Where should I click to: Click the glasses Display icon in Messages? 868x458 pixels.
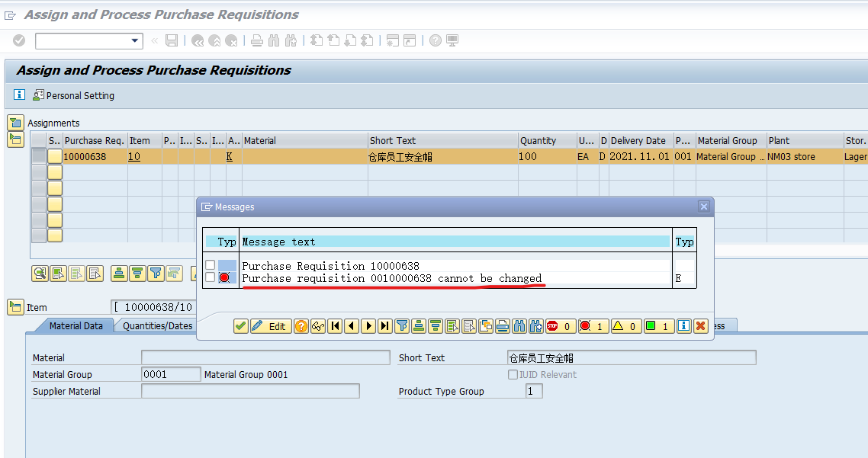[318, 326]
